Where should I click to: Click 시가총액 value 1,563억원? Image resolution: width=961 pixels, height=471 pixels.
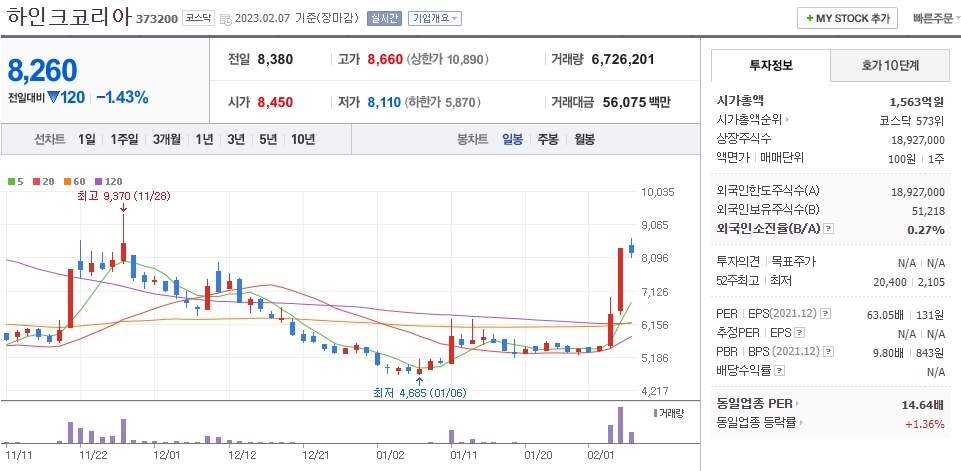tap(917, 102)
